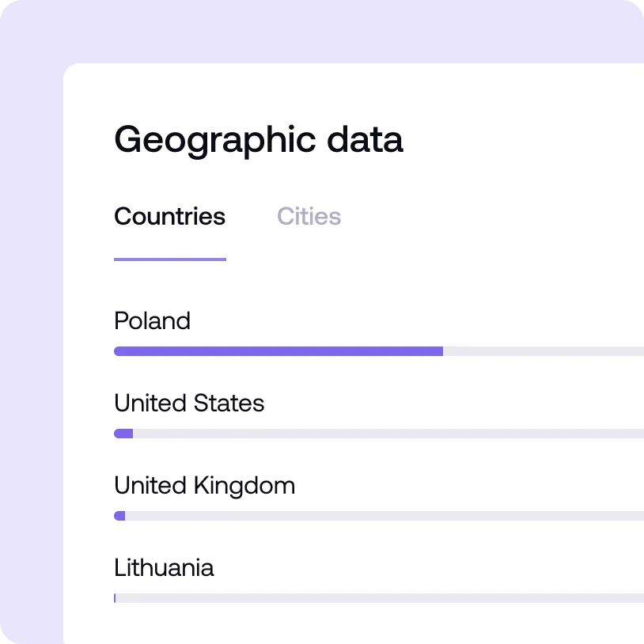Screen dimensions: 644x644
Task: Select the United Kingdom row
Action: point(204,486)
